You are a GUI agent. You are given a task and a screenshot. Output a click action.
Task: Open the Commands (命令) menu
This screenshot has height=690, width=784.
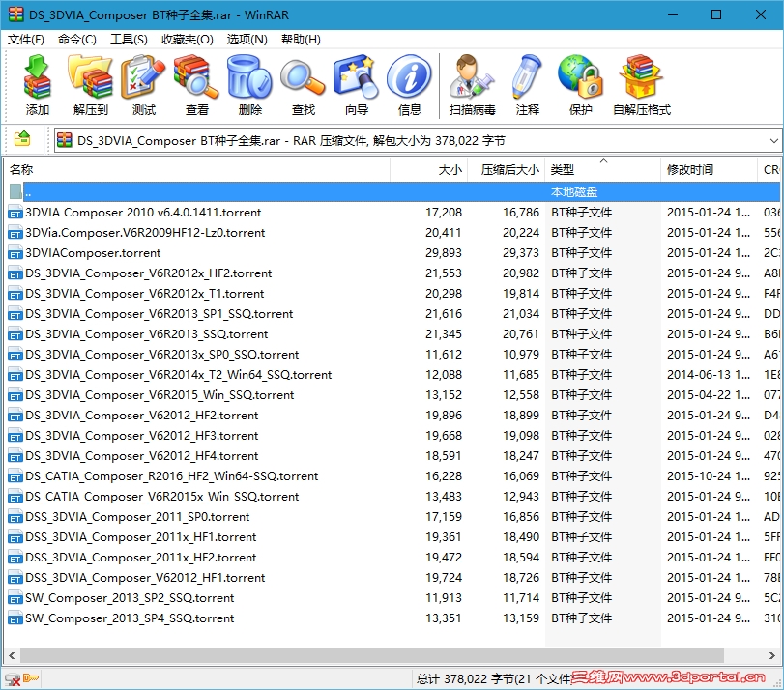point(77,39)
